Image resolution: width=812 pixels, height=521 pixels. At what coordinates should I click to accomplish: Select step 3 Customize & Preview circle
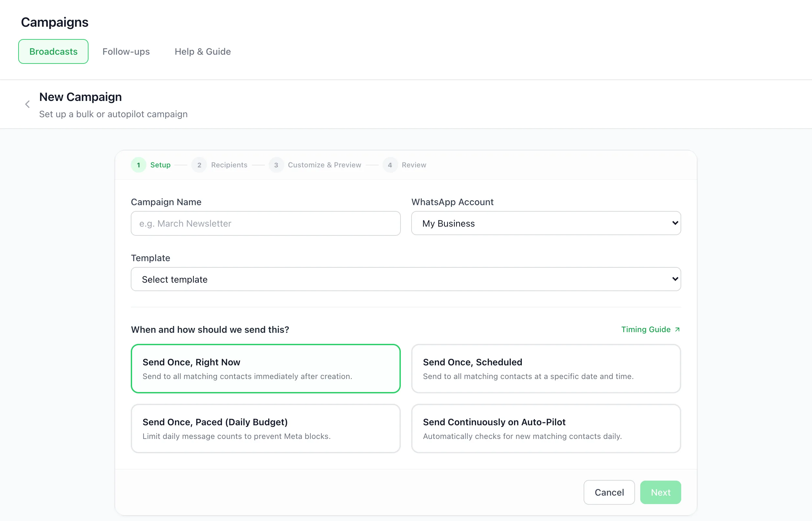276,165
